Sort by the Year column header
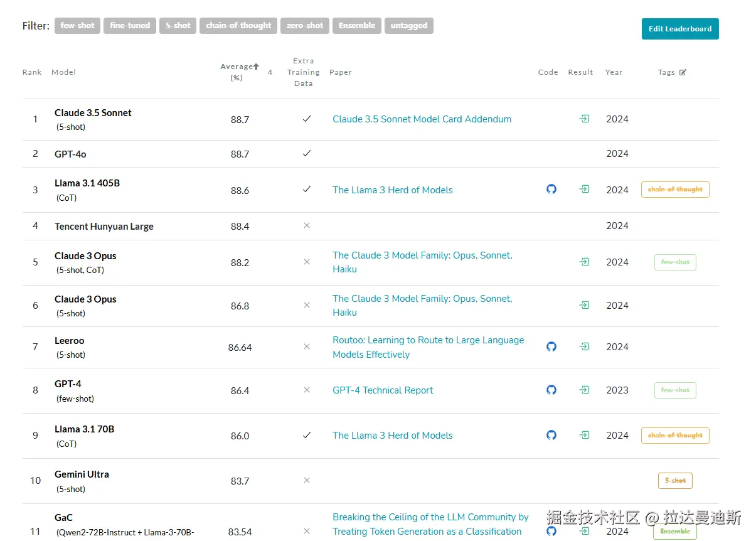This screenshot has height=541, width=756. click(614, 72)
